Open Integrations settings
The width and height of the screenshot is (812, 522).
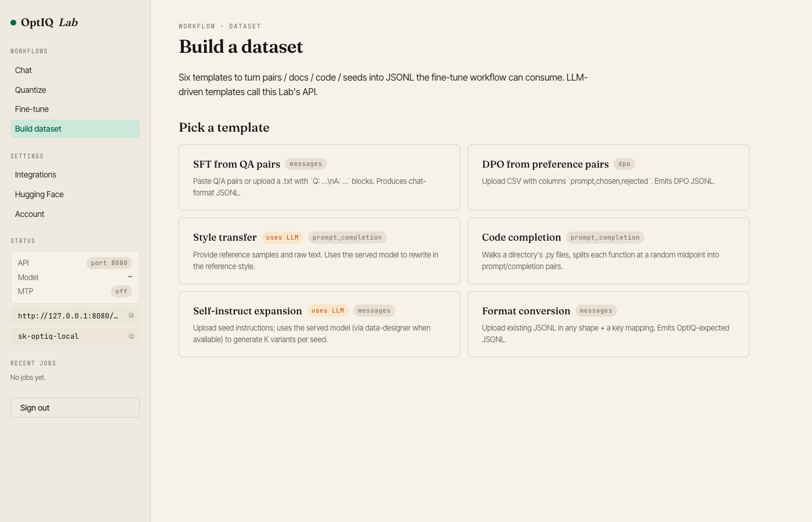click(75, 175)
